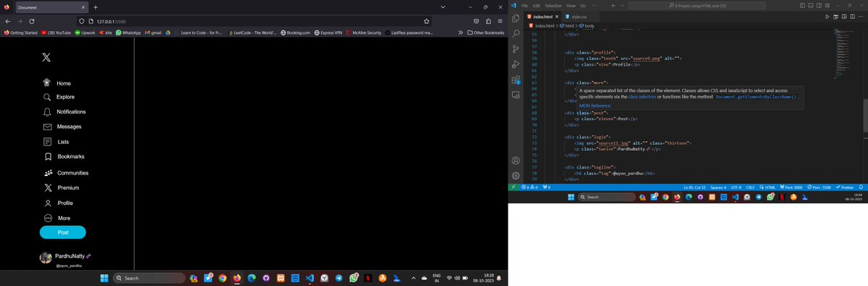This screenshot has height=286, width=868.
Task: Open the VS Code Explorer view
Action: (516, 17)
